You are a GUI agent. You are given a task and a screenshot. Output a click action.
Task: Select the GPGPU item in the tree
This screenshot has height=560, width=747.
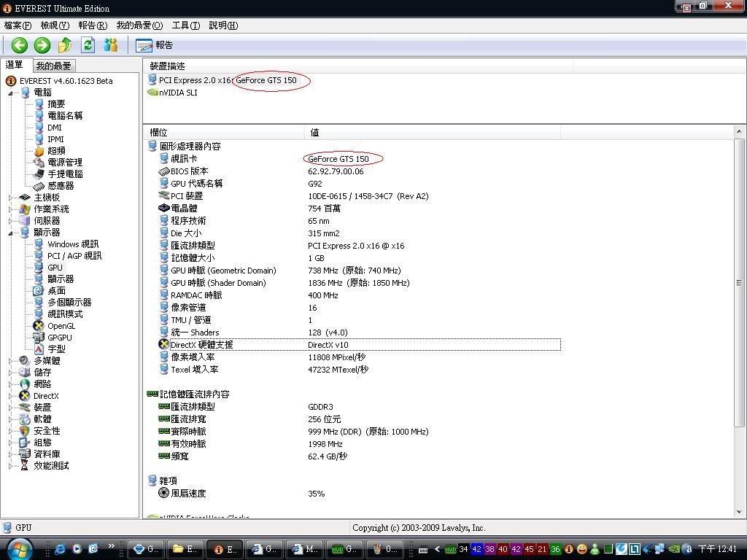(59, 338)
